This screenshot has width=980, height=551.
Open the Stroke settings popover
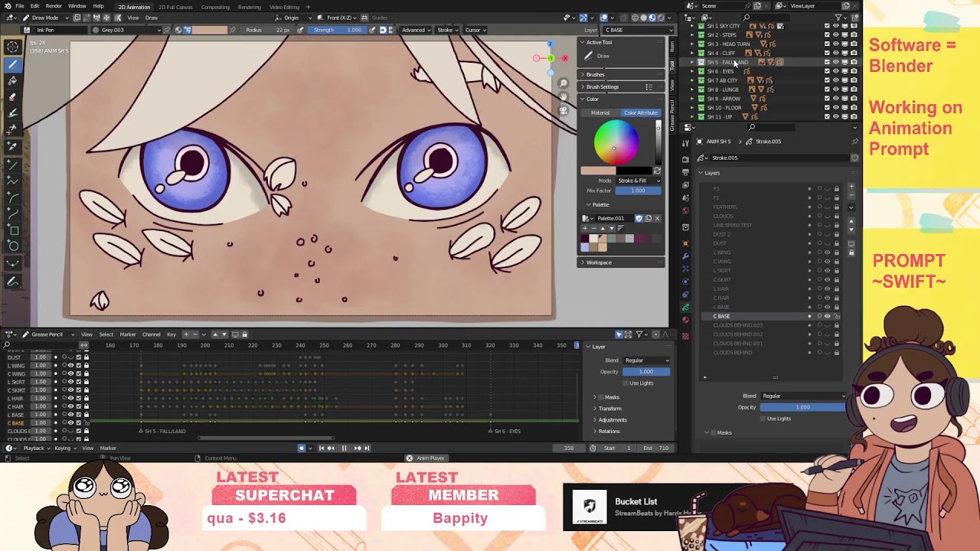pyautogui.click(x=447, y=30)
